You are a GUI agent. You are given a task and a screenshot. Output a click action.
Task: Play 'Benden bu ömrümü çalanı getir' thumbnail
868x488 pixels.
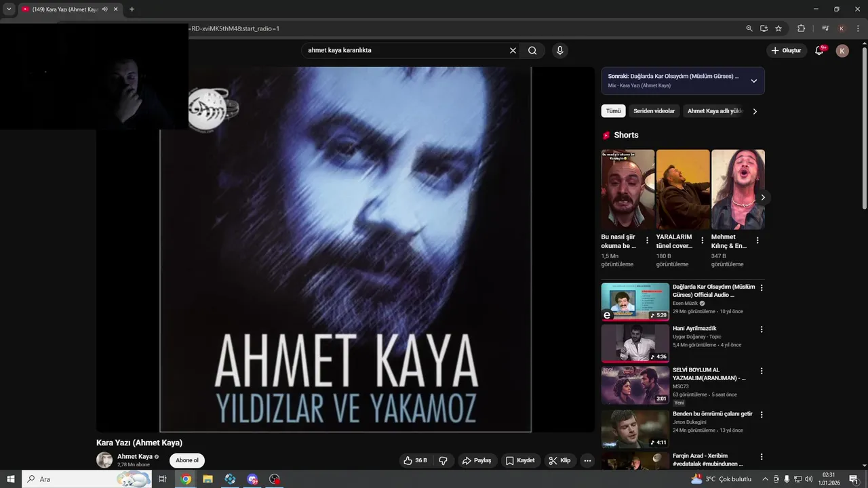tap(635, 428)
